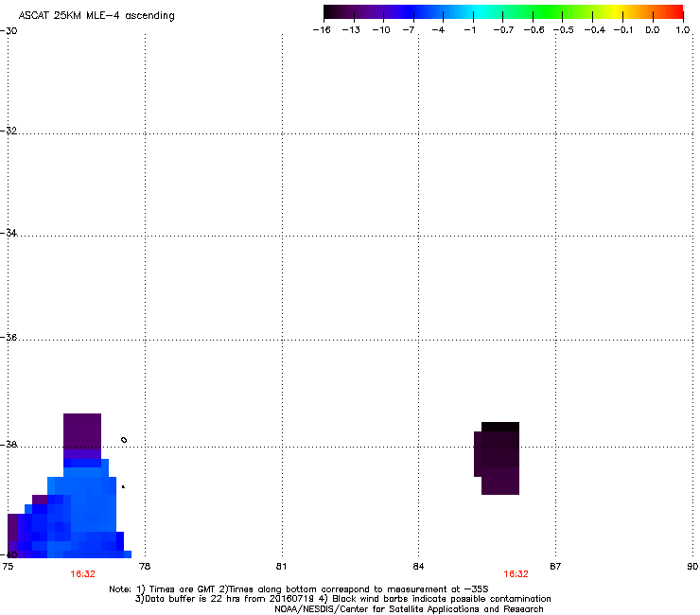Click the "Data buffer is 22 hrs" note line
This screenshot has width=700, height=615.
point(342,599)
